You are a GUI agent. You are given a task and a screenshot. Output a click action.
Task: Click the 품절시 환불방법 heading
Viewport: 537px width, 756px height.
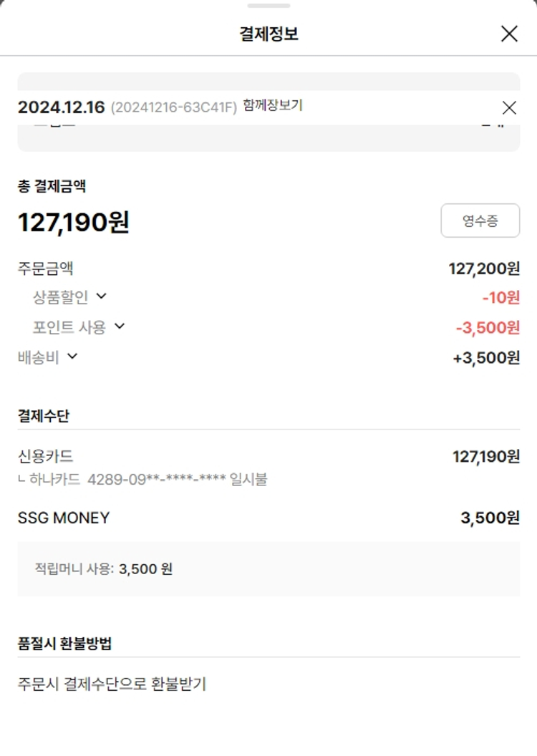[x=64, y=643]
